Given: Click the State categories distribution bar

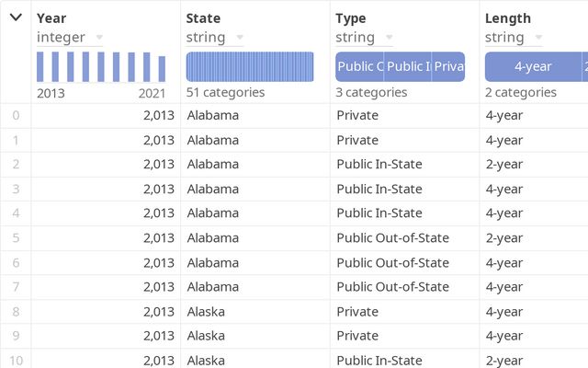Looking at the screenshot, I should pyautogui.click(x=250, y=67).
